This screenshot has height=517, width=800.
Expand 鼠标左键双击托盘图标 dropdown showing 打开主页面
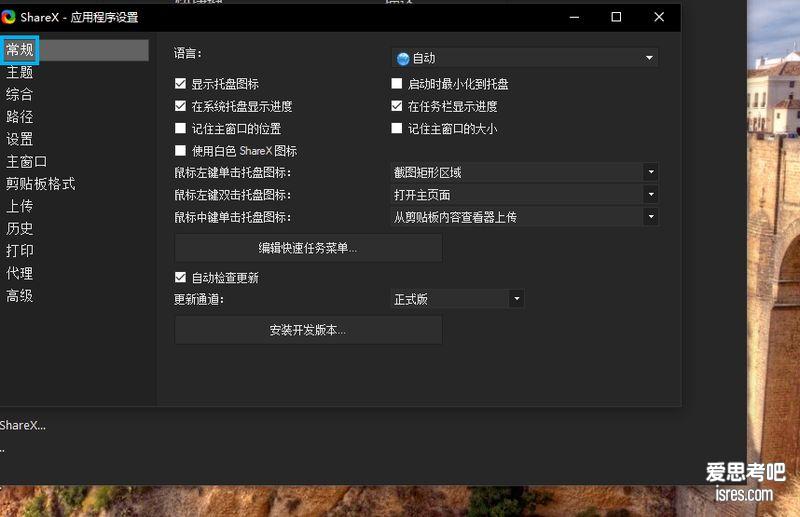(524, 194)
